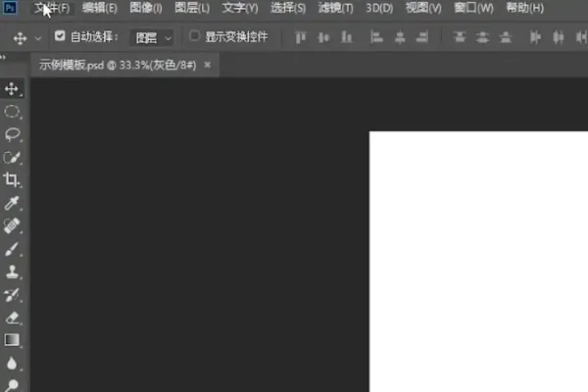
Task: Switch to the 示例模板.psd document tab
Action: click(x=118, y=64)
